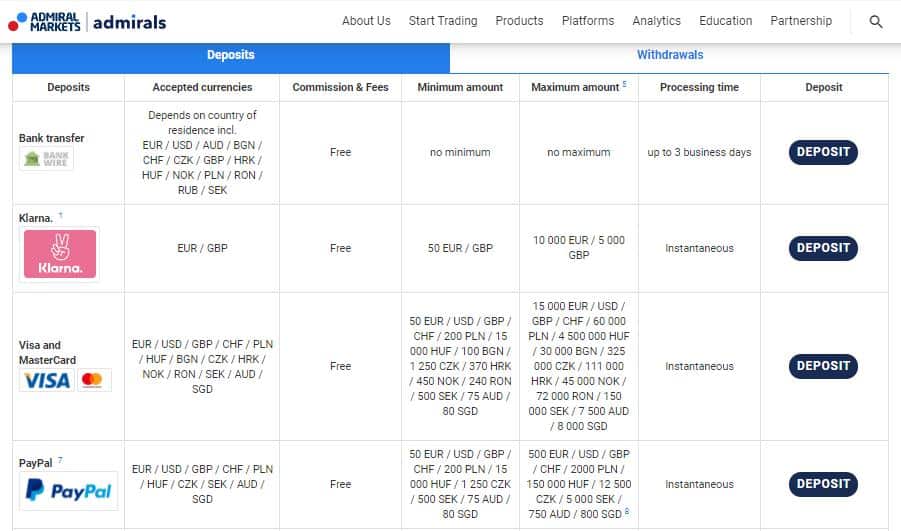
Task: Click DEPOSIT button for Visa and MasterCard
Action: click(823, 366)
